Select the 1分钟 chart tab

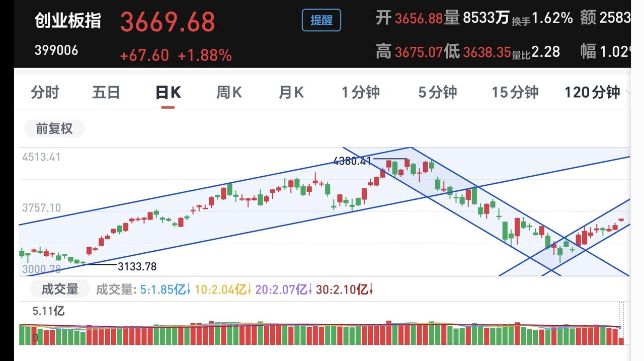pos(361,93)
